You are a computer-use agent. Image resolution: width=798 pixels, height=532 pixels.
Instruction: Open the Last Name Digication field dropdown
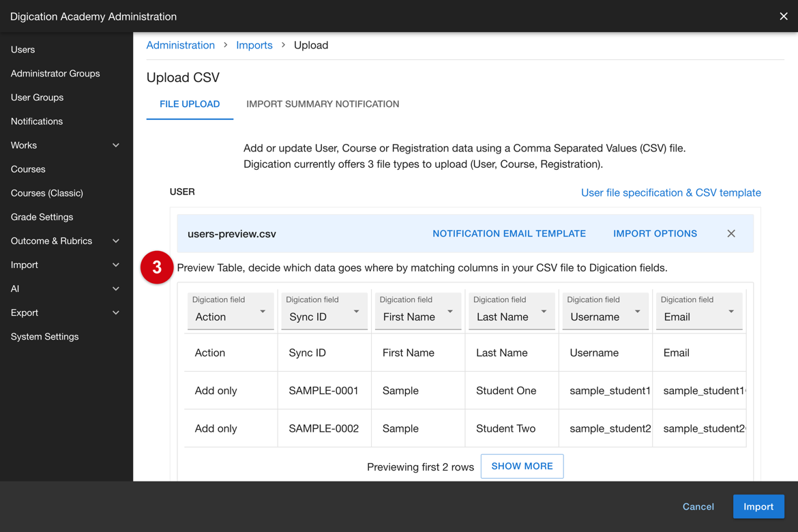click(x=512, y=311)
